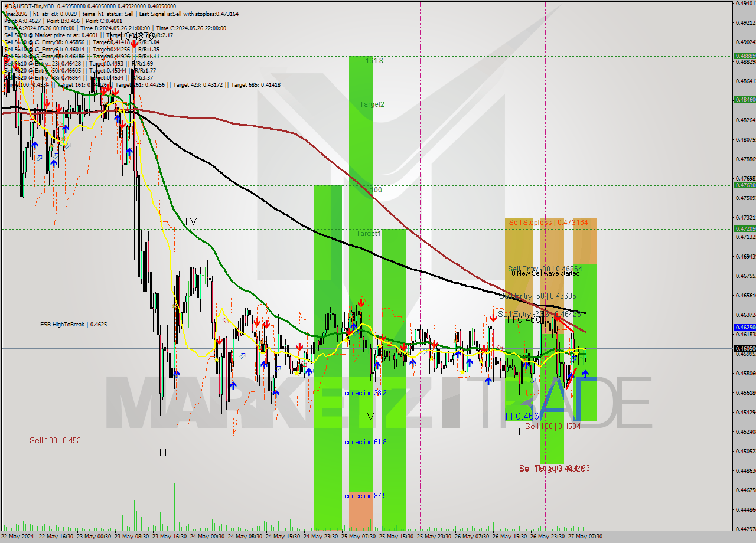The height and width of the screenshot is (543, 756).
Task: Click the 'Sell 100 | 0.452' label
Action: (x=55, y=440)
